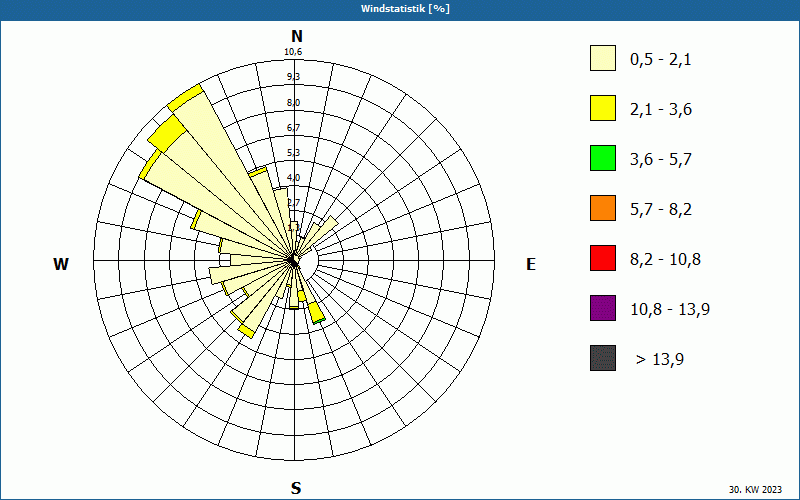Image resolution: width=800 pixels, height=500 pixels.
Task: Click the 9,3 axis scale value
Action: [x=293, y=77]
